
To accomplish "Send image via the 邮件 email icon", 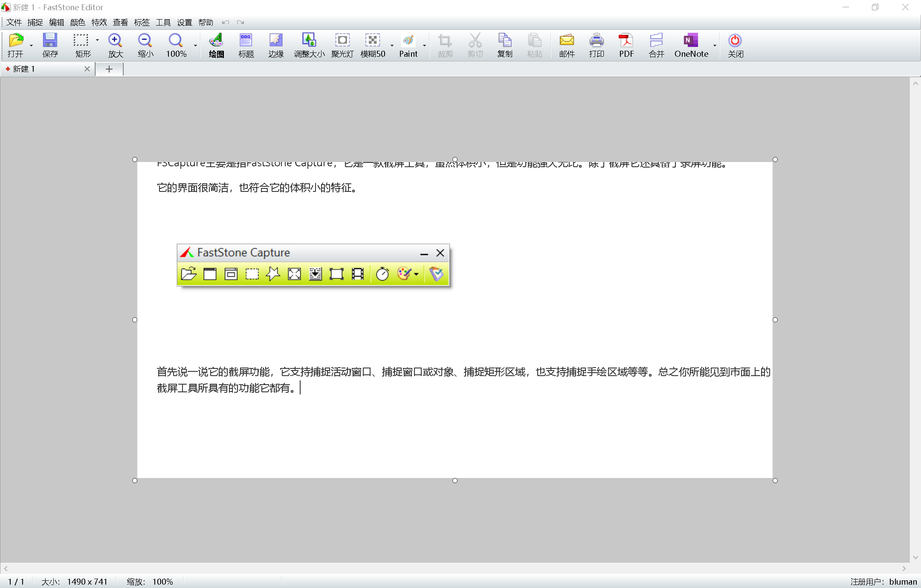I will [567, 44].
